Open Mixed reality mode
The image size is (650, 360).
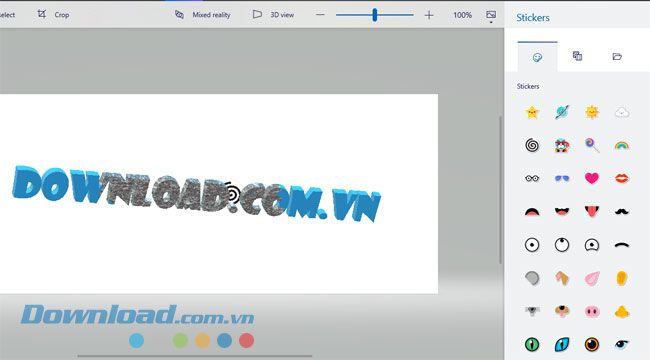pos(202,15)
